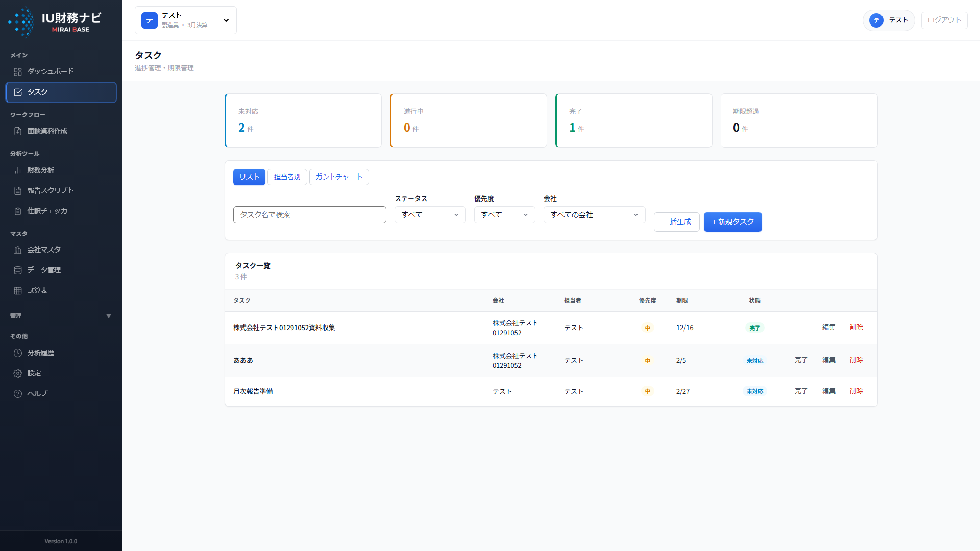Click the 分析履歴 clock icon

coord(18,353)
